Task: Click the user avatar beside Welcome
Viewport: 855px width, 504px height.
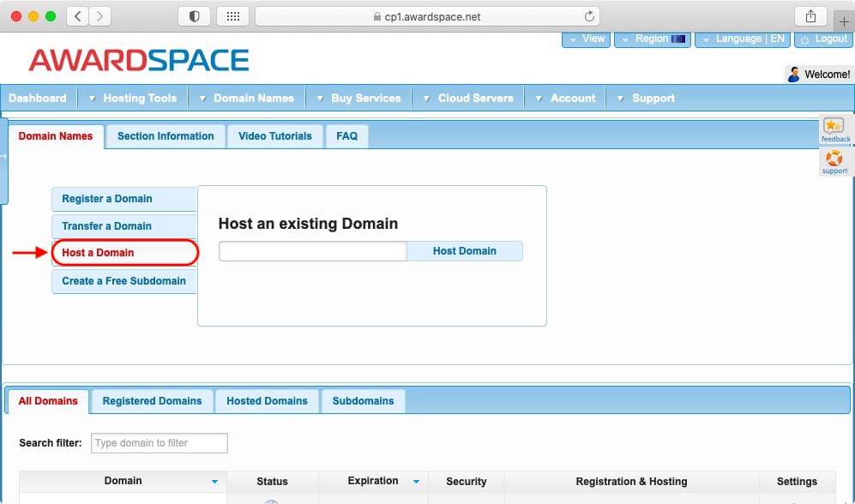Action: [795, 74]
